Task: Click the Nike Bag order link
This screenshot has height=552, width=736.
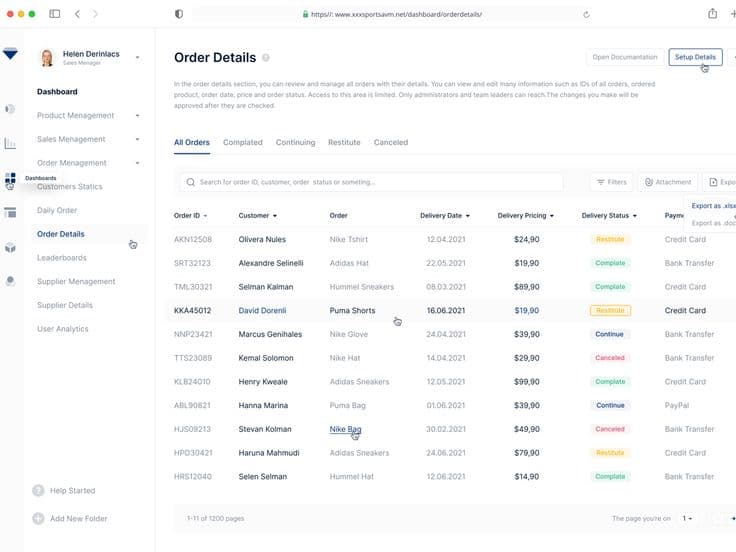Action: point(345,429)
